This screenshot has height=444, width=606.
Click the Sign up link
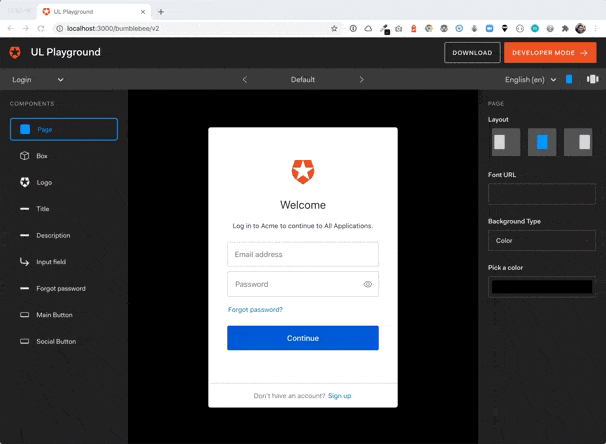pos(339,396)
